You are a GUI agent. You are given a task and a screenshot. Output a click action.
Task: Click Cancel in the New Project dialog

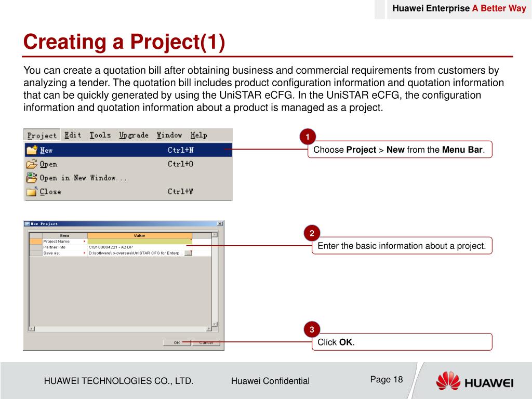(206, 343)
